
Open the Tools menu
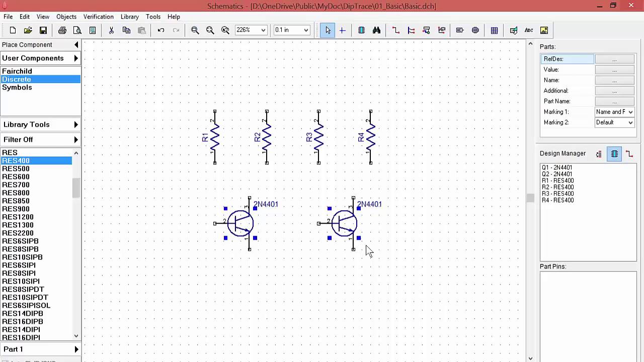click(153, 17)
